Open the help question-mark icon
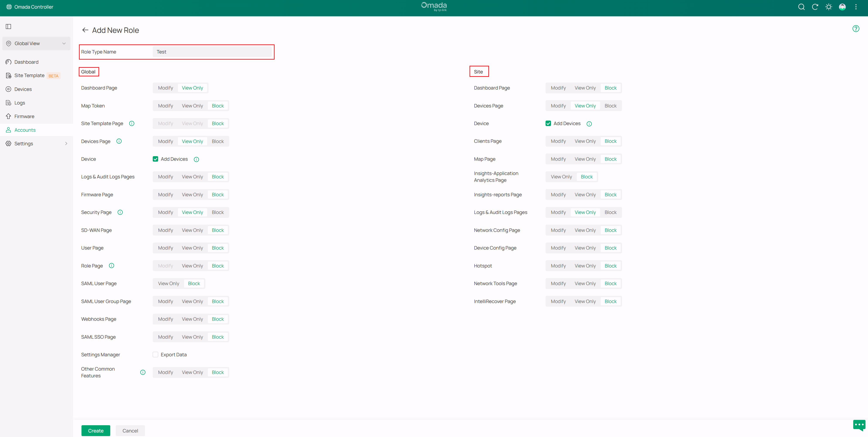This screenshot has height=437, width=868. [x=856, y=29]
